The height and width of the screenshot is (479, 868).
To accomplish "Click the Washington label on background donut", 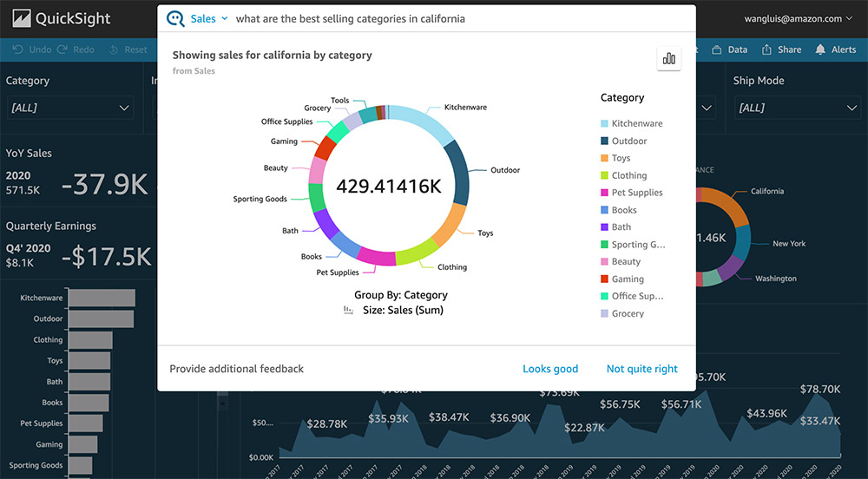I will click(775, 279).
